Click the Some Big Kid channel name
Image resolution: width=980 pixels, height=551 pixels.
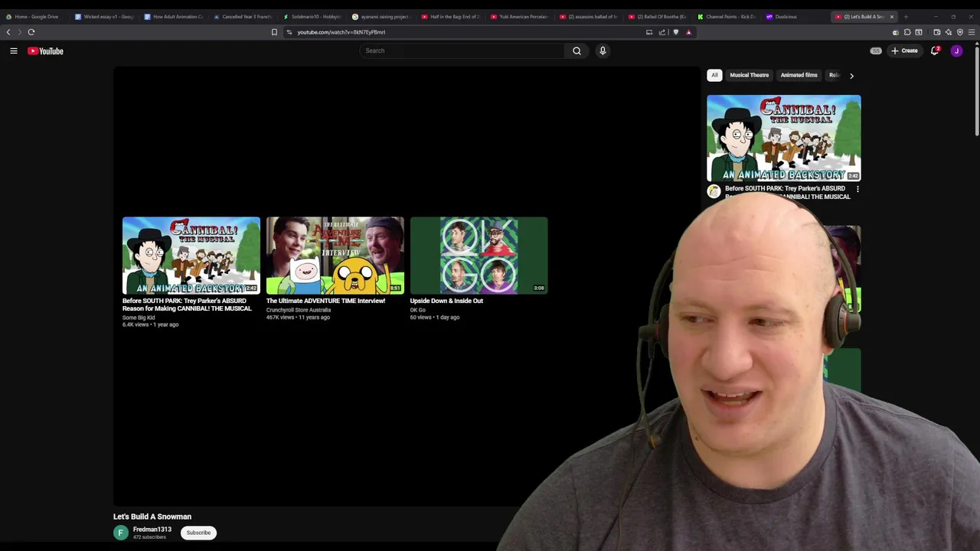[139, 318]
